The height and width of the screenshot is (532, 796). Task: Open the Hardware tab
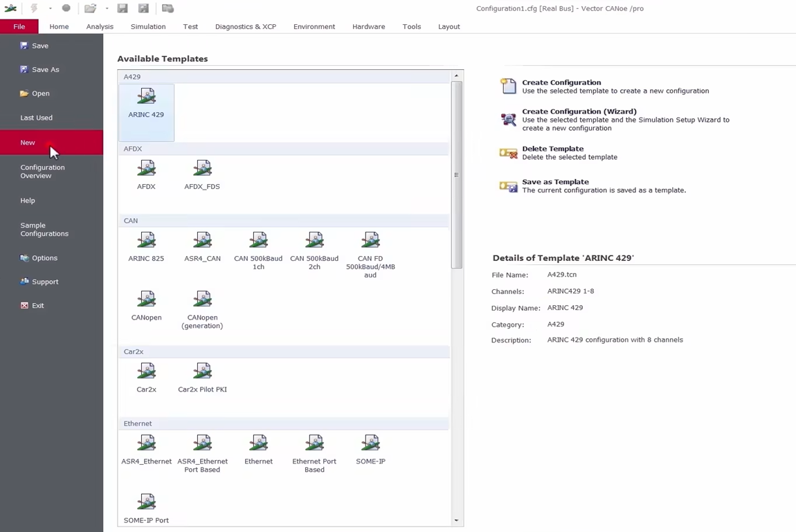[x=368, y=26]
